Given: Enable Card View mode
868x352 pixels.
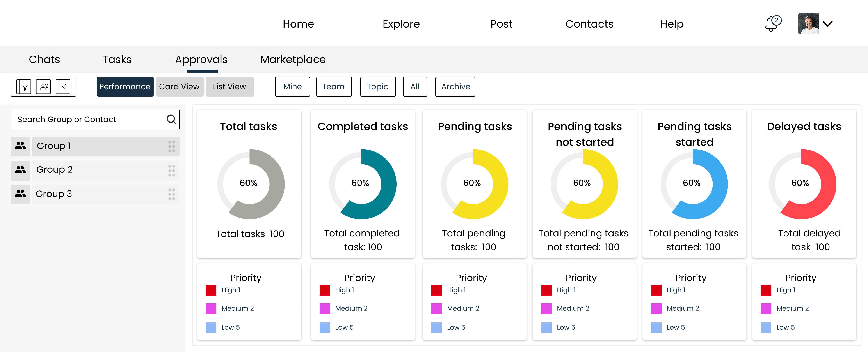Looking at the screenshot, I should pos(179,86).
